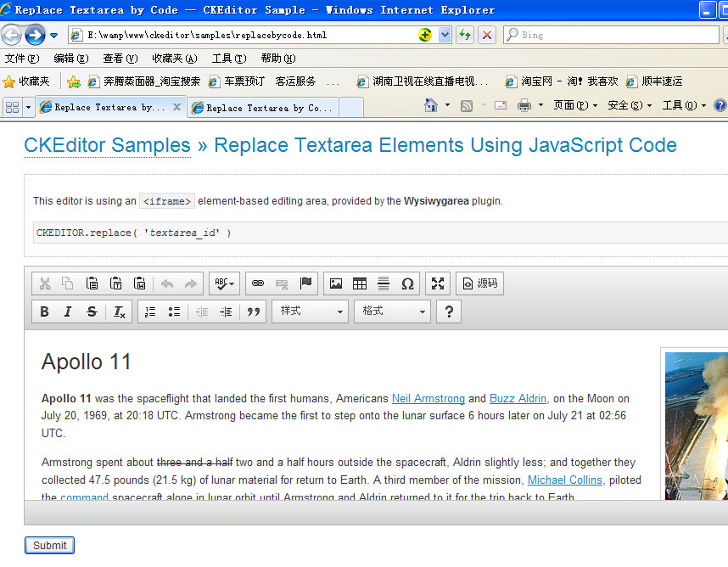Go back with browser Back button

click(12, 35)
